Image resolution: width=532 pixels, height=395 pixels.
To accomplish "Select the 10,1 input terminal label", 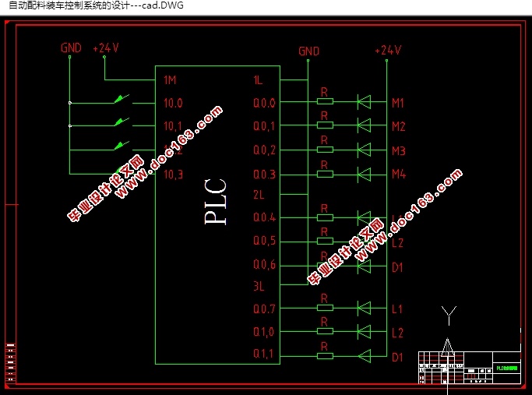I will 173,126.
